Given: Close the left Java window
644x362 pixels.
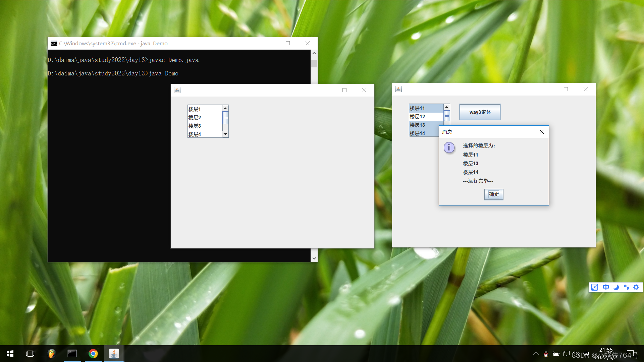Looking at the screenshot, I should [364, 90].
